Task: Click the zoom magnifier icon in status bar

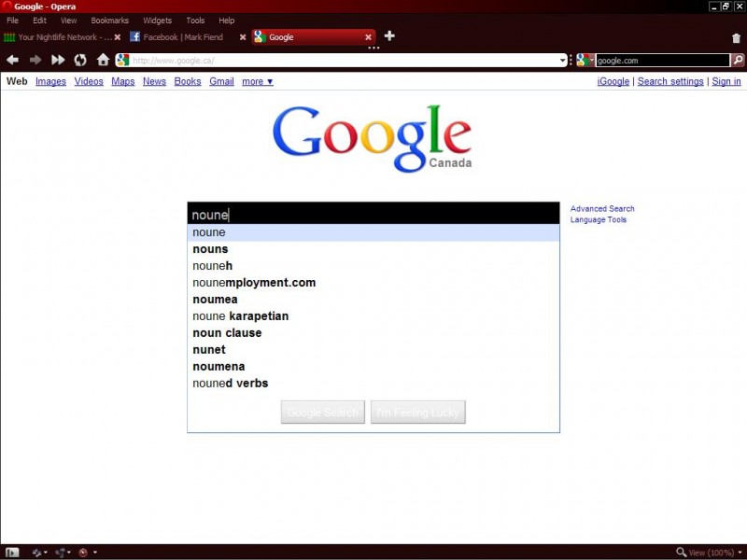Action: pyautogui.click(x=682, y=552)
